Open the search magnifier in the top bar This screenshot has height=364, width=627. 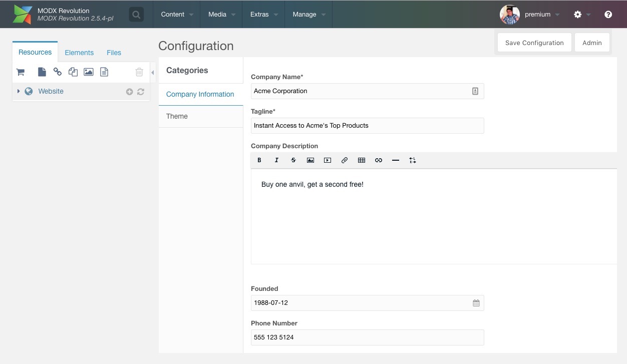tap(136, 15)
